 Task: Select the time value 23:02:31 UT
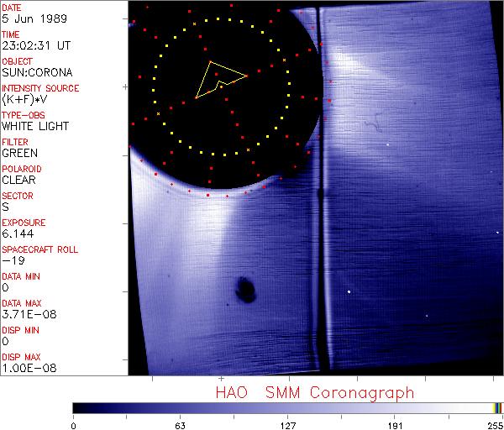point(36,45)
